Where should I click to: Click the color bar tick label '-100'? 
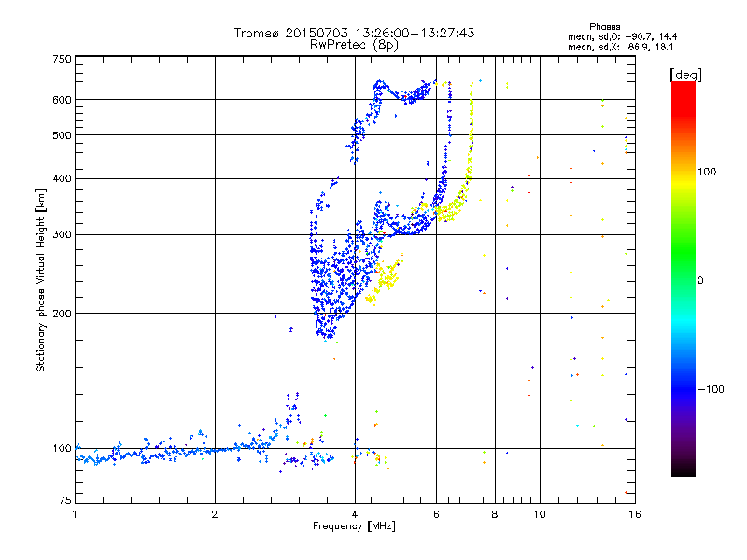711,389
